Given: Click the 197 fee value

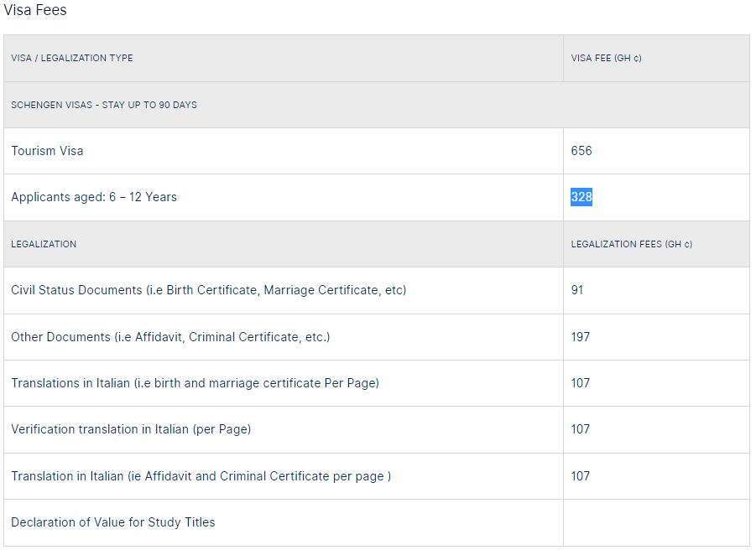Looking at the screenshot, I should (580, 337).
